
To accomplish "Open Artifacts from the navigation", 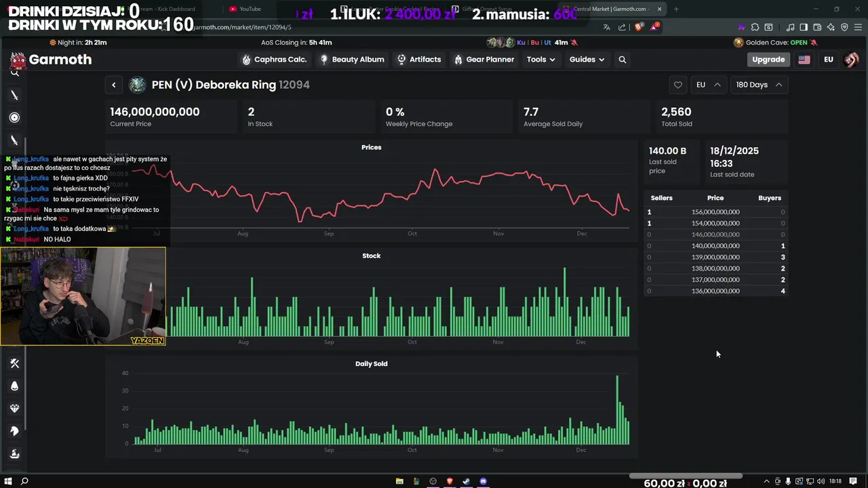I will point(419,60).
